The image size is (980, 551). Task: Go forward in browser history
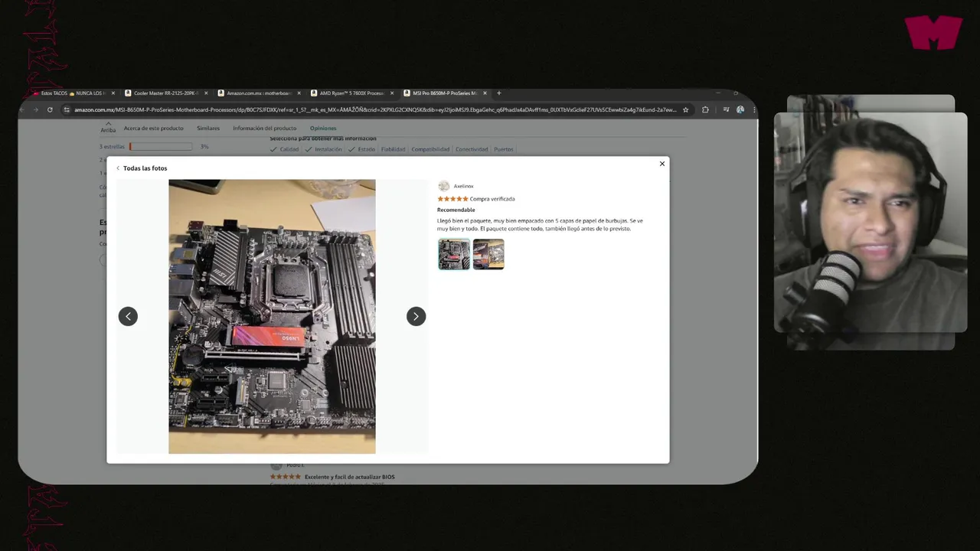point(35,109)
